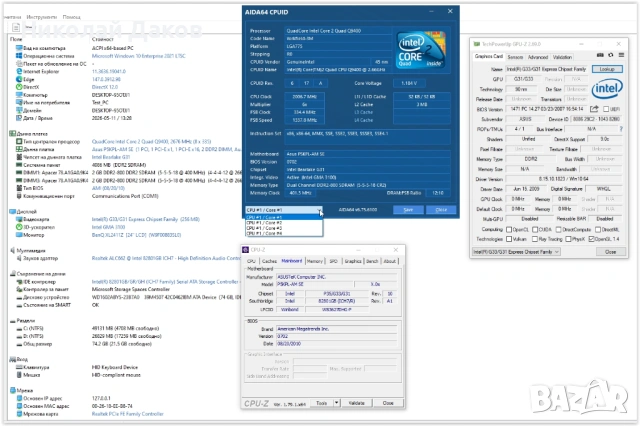Click the multimedia section speaker icon
640x426 pixels.
[12, 251]
